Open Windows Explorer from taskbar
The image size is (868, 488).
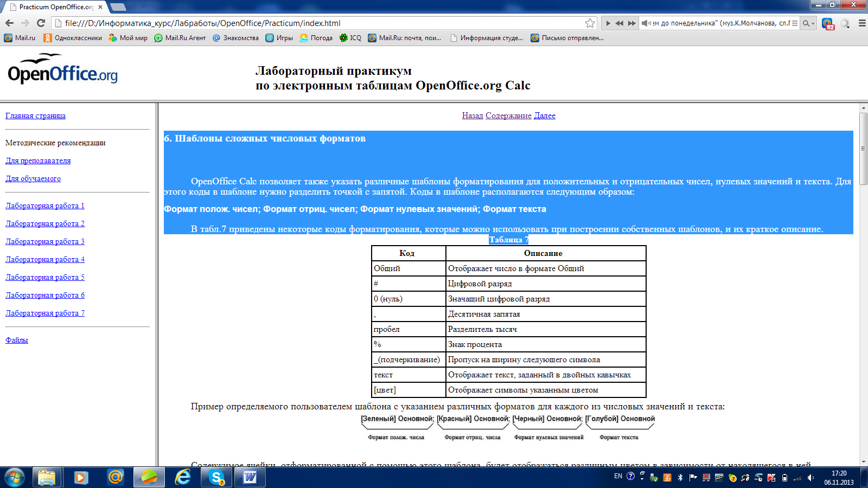pos(47,477)
